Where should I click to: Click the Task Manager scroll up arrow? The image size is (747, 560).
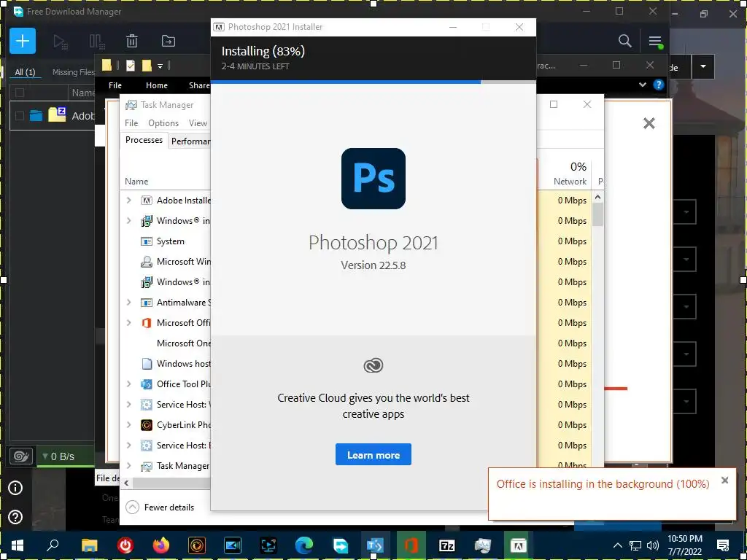point(598,197)
